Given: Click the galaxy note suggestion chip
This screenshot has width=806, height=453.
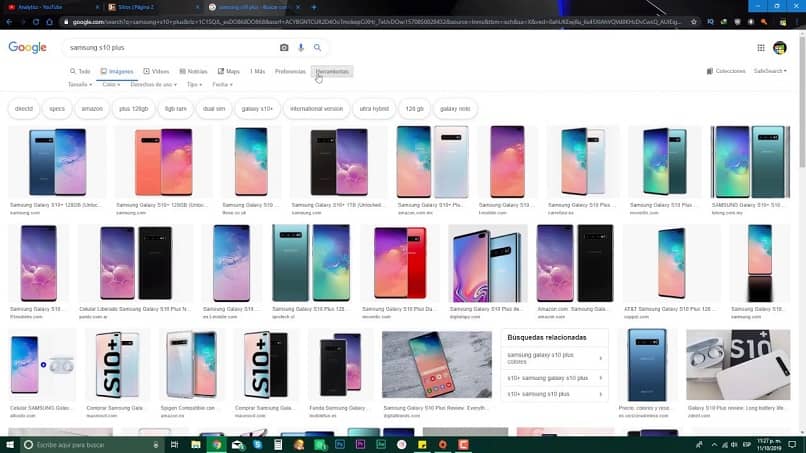Looking at the screenshot, I should pyautogui.click(x=455, y=108).
